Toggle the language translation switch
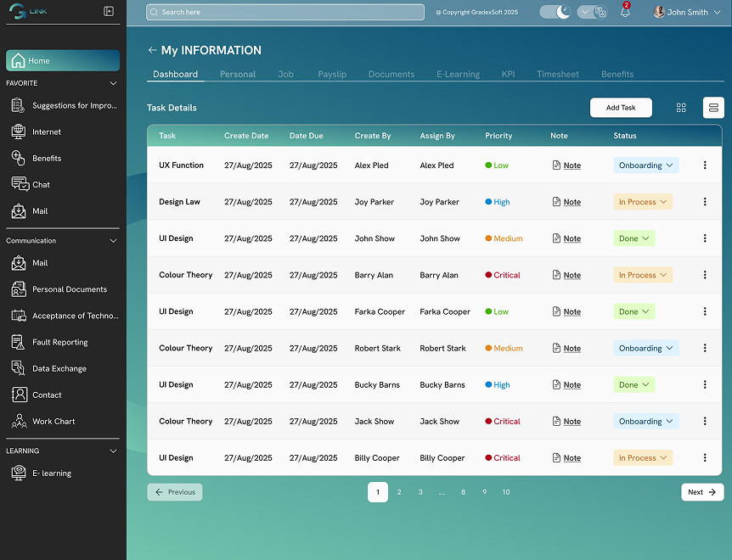Image resolution: width=732 pixels, height=560 pixels. pos(592,12)
